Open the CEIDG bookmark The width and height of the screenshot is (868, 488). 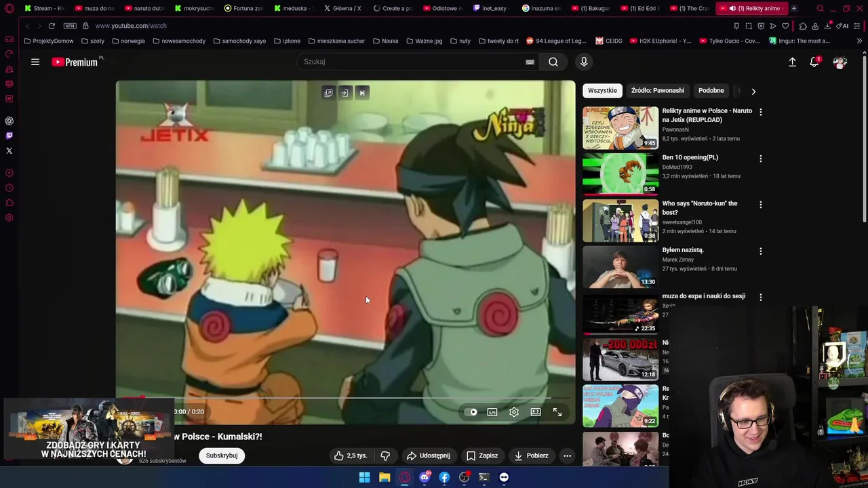(609, 41)
